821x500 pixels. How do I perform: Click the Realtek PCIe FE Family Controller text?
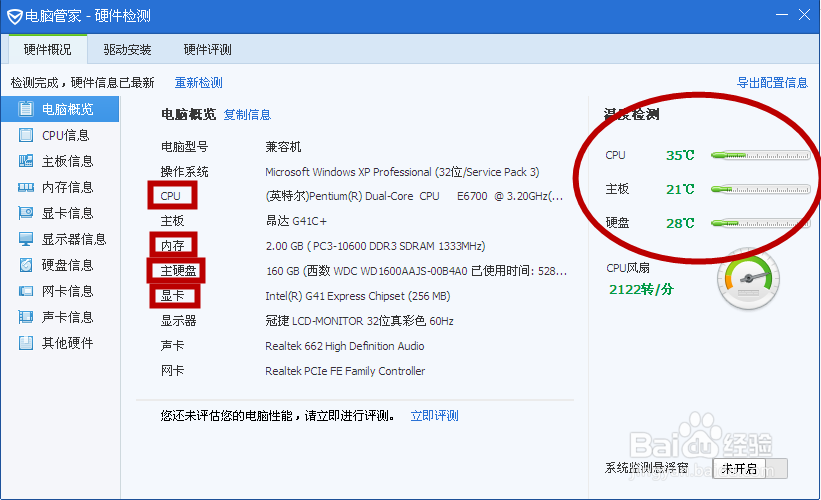[345, 371]
